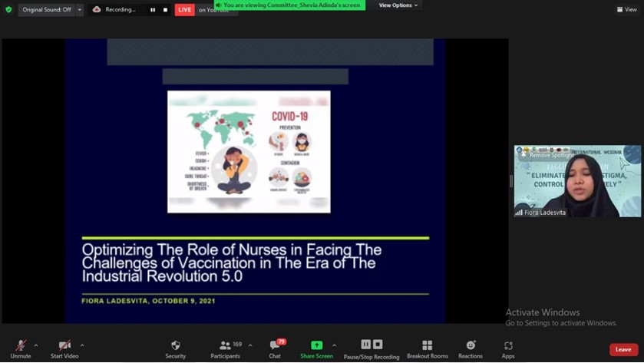Open the View layout menu

(626, 9)
